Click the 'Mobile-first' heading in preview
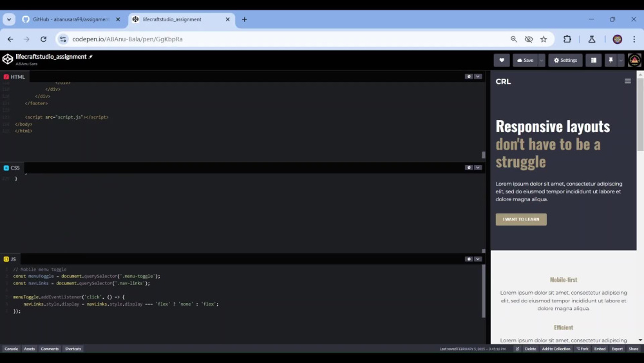 [563, 280]
